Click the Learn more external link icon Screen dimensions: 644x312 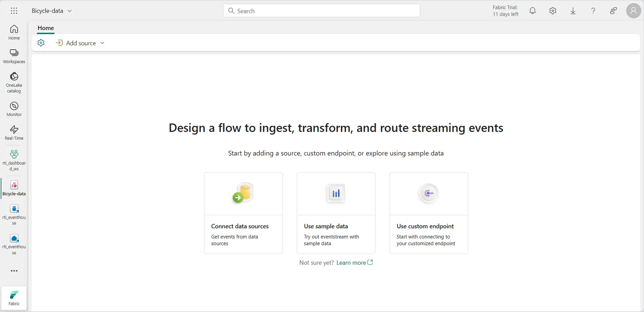pyautogui.click(x=370, y=262)
